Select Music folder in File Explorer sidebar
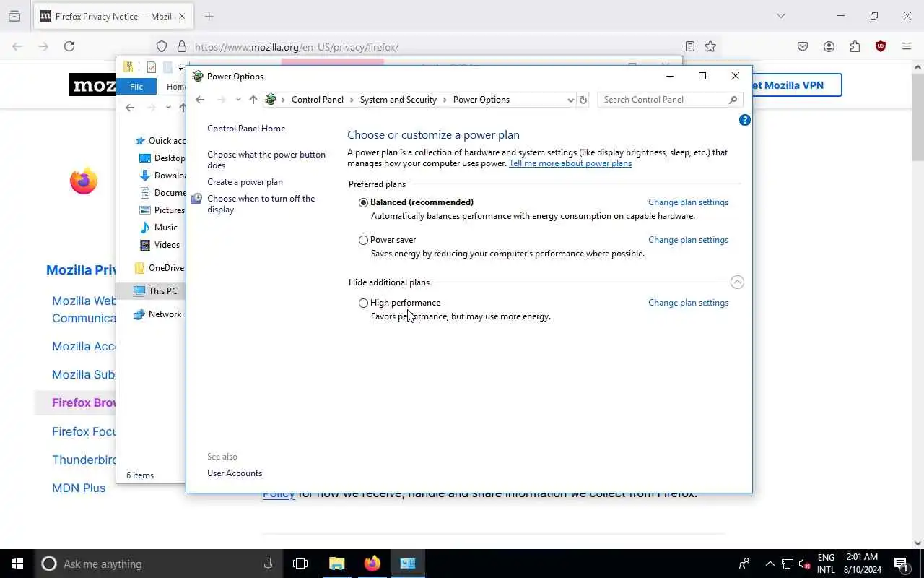Screen dimensions: 924x578 tap(160, 228)
